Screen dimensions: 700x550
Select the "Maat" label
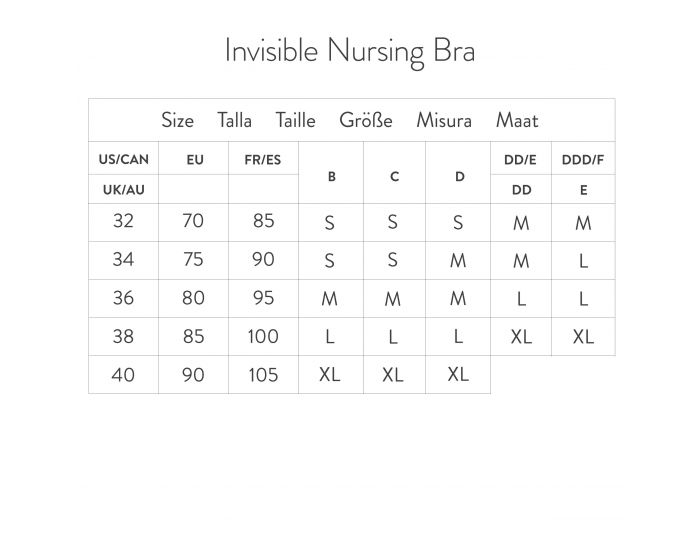point(517,121)
